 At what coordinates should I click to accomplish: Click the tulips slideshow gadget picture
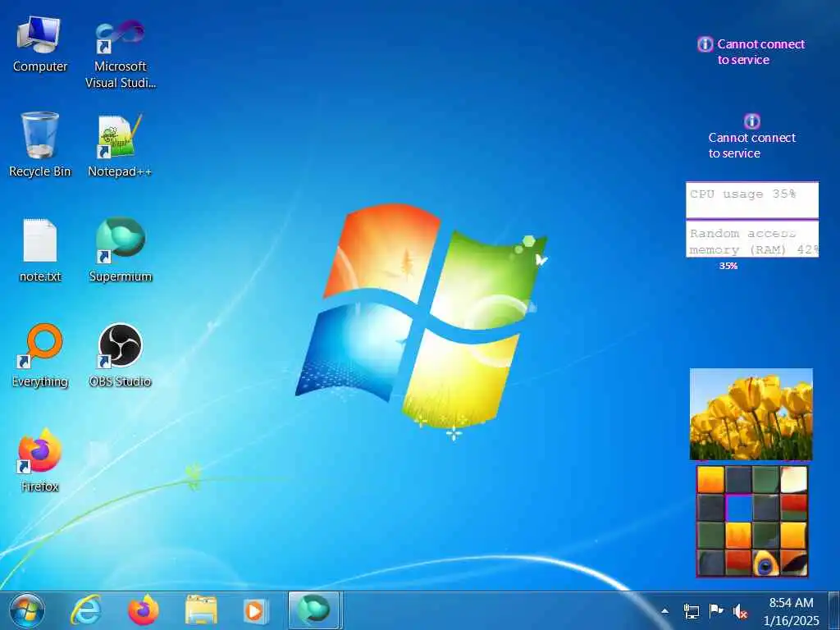pos(751,414)
